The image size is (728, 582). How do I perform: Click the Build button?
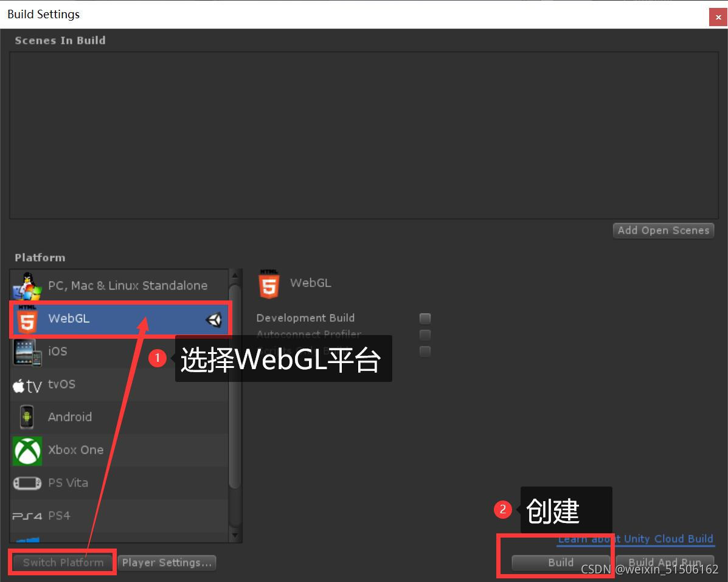pyautogui.click(x=561, y=563)
